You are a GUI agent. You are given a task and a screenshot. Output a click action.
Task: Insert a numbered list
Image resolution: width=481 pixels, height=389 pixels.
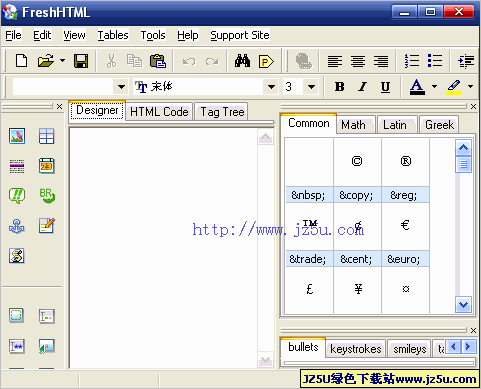[x=412, y=61]
